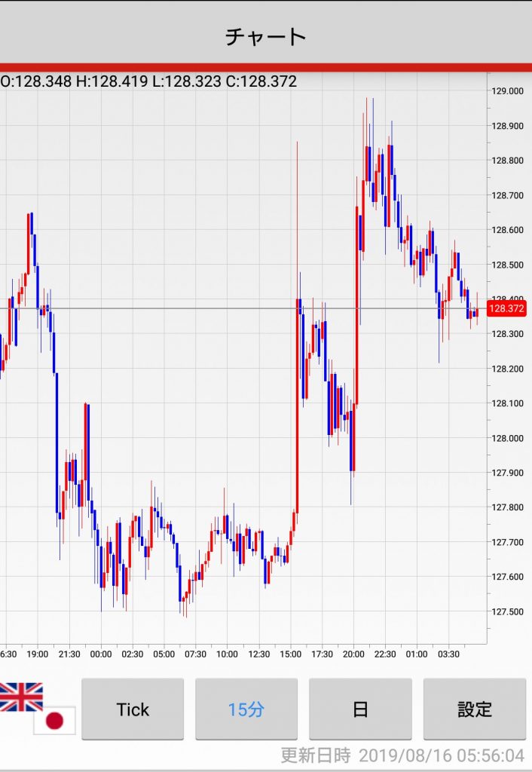
Task: Tap the チャート title header
Action: pyautogui.click(x=266, y=36)
